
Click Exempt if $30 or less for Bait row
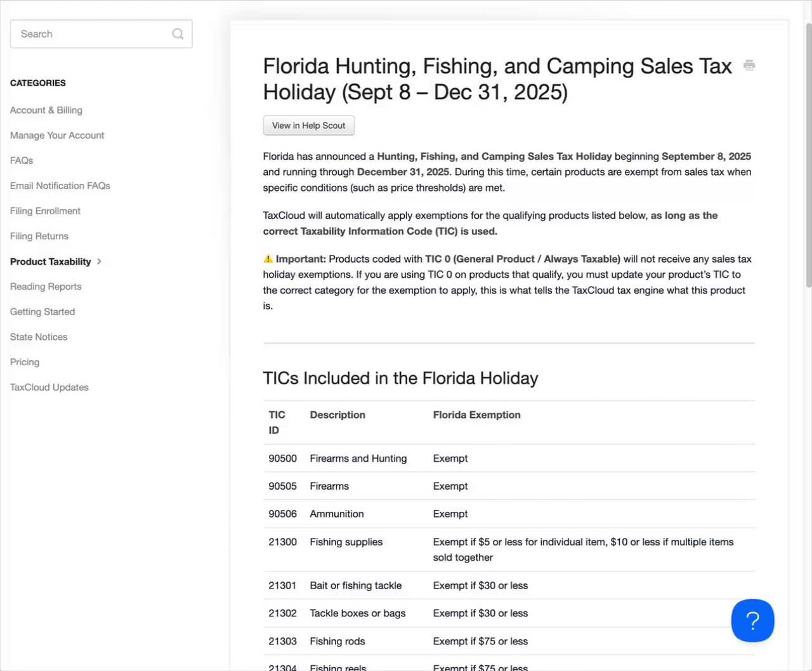coord(480,585)
